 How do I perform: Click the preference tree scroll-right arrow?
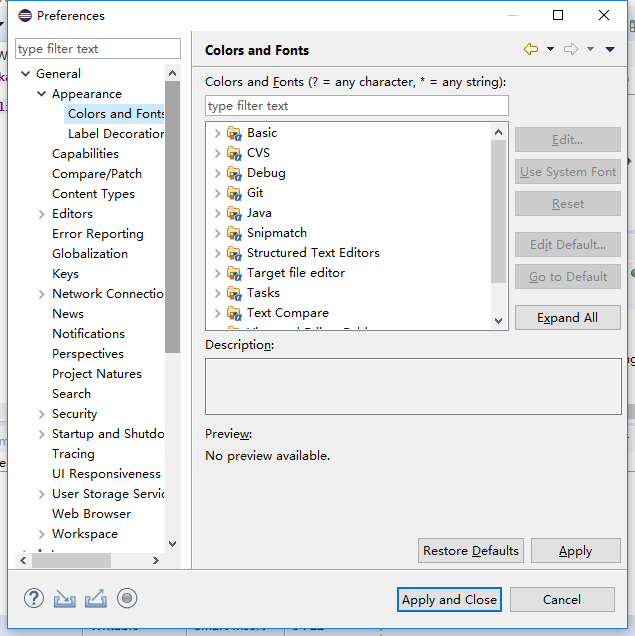156,561
